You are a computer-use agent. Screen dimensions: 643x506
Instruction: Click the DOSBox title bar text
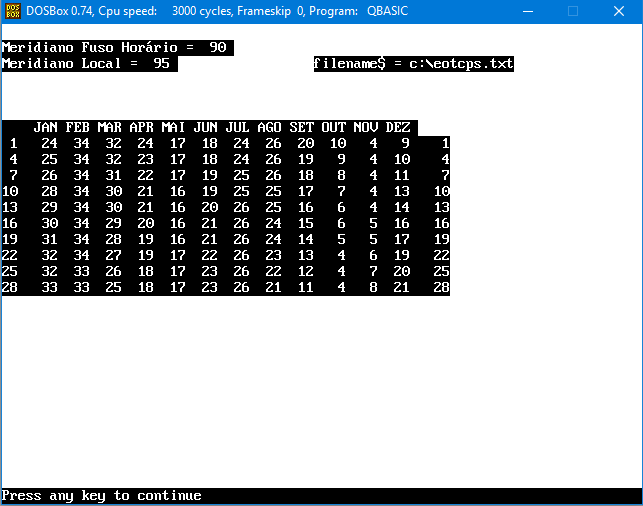tap(217, 11)
